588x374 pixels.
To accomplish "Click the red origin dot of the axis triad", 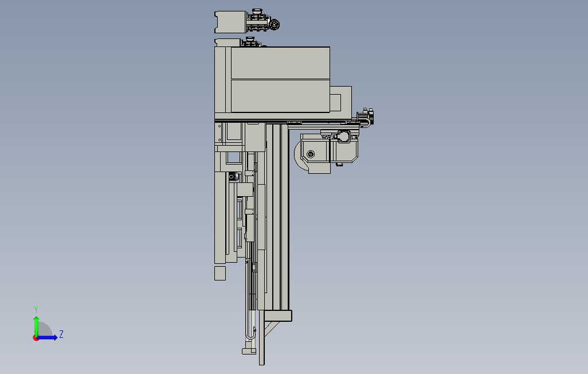I will (x=36, y=338).
